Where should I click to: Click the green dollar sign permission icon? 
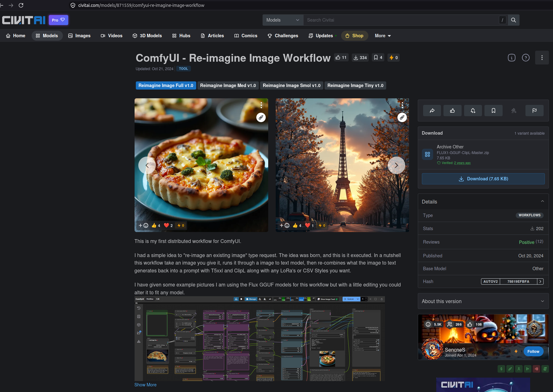pos(501,369)
